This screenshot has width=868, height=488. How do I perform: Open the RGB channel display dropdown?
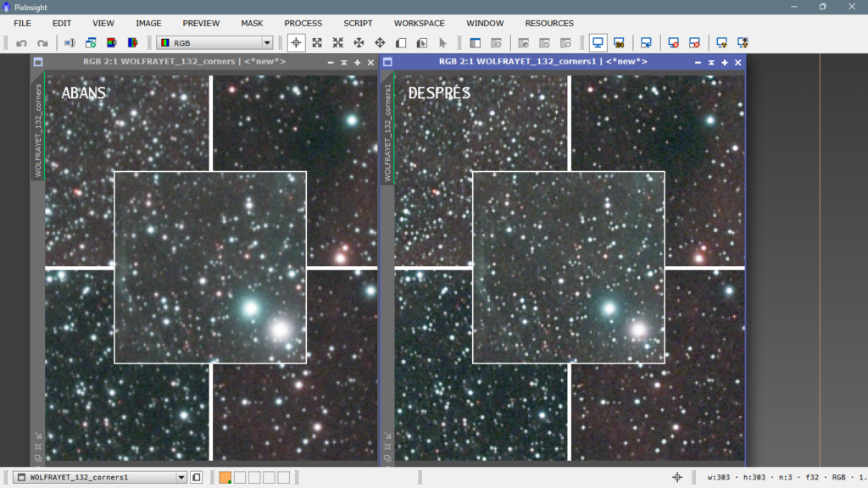click(267, 42)
